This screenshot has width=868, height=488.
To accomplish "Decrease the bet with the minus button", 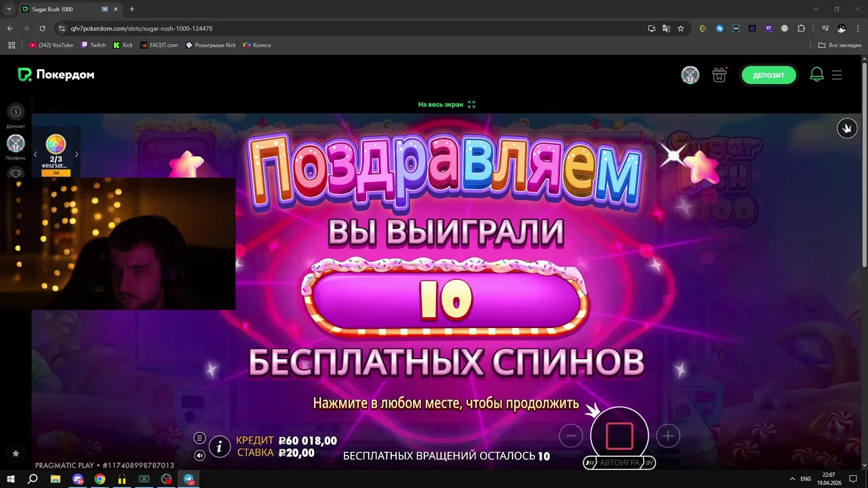I will (571, 436).
